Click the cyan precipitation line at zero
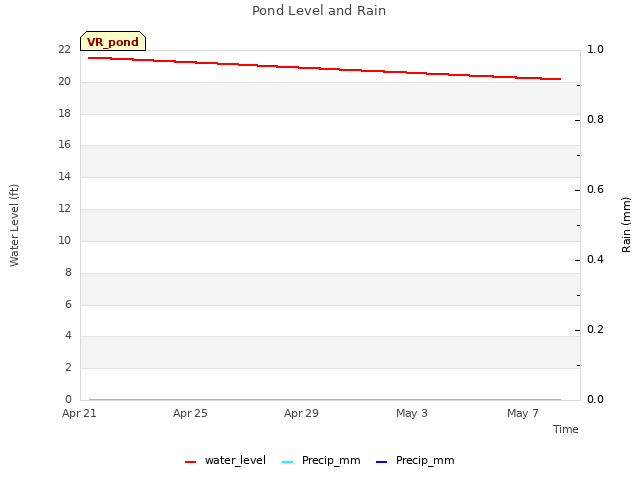Screen dimensions: 640x480 click(x=325, y=400)
